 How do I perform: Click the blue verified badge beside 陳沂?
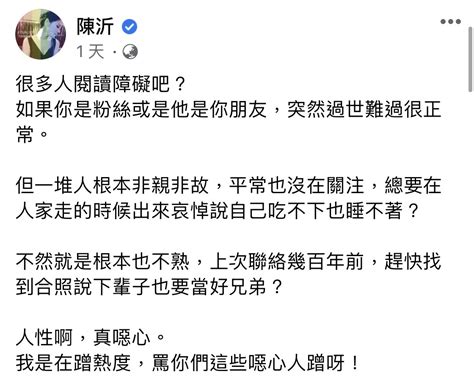pyautogui.click(x=129, y=27)
